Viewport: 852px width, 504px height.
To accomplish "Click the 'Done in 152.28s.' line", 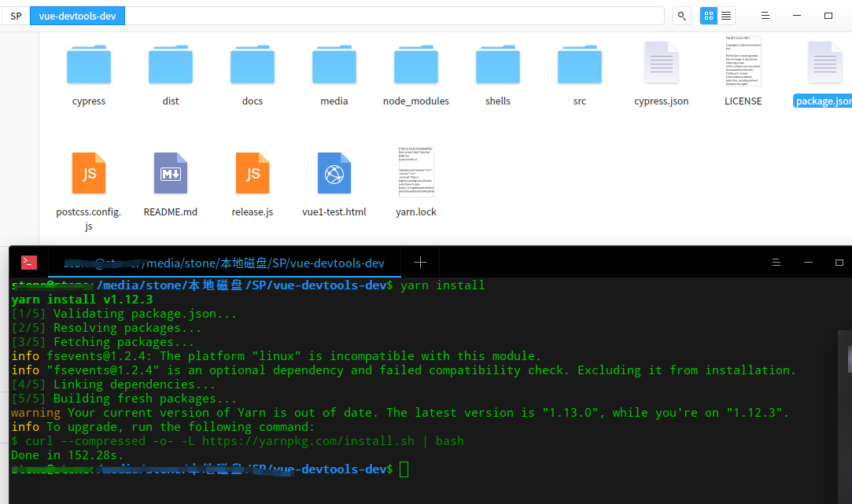I will (68, 455).
